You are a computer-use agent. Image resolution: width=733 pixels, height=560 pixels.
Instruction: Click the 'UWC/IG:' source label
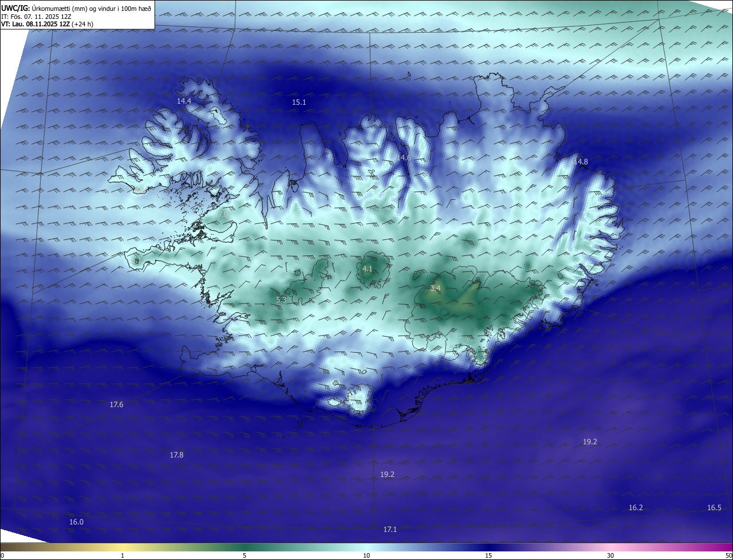point(15,8)
